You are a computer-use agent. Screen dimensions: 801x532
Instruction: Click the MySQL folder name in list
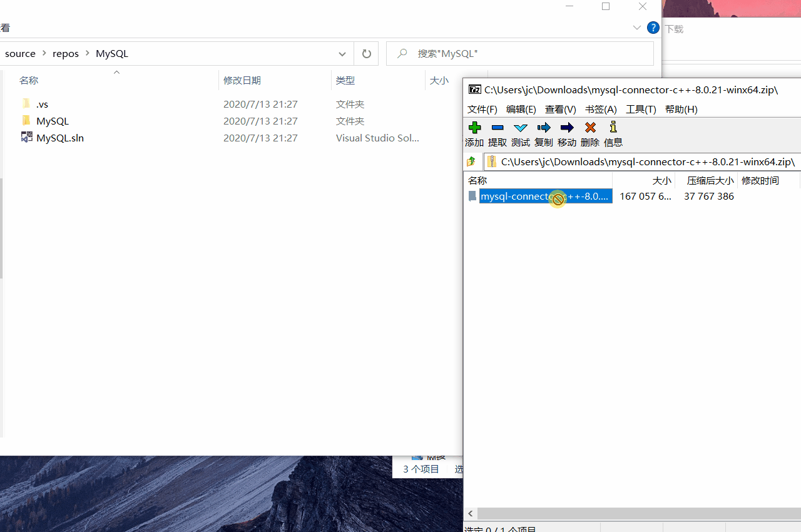coord(53,121)
